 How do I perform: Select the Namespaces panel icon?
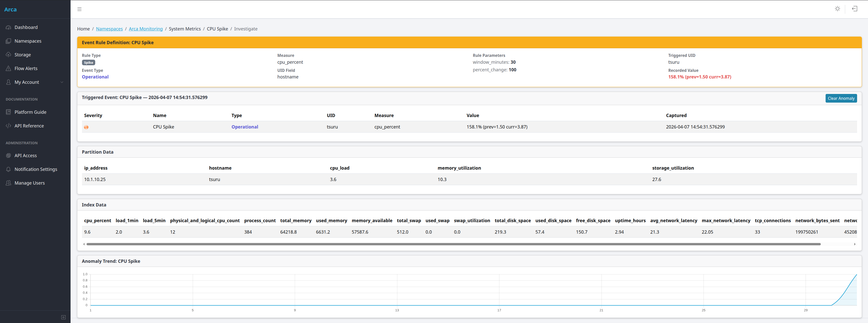8,41
